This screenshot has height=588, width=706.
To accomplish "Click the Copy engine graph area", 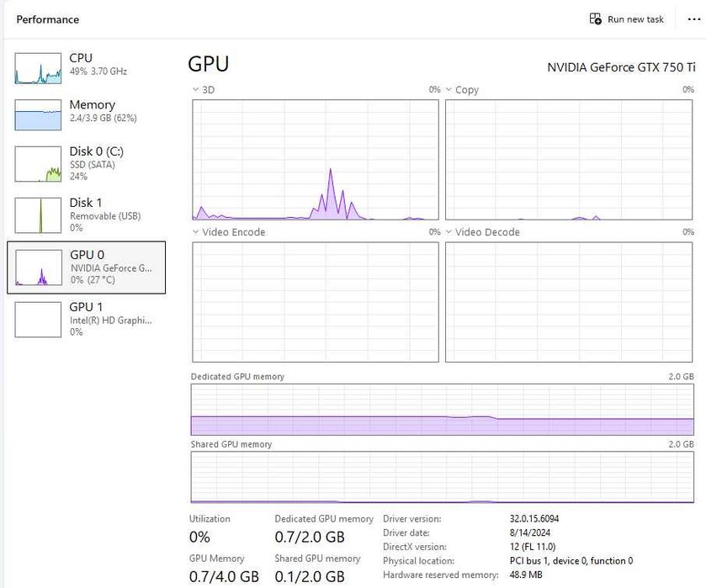I will click(x=569, y=160).
